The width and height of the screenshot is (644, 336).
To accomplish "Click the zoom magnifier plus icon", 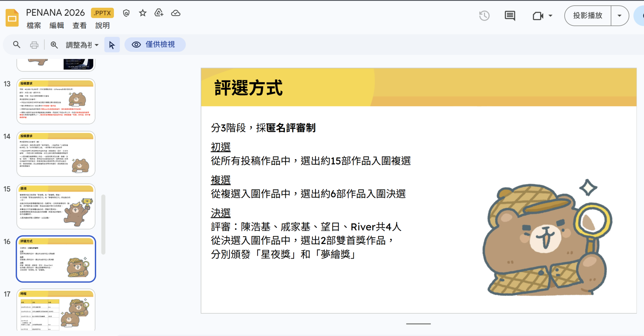I will pyautogui.click(x=54, y=45).
